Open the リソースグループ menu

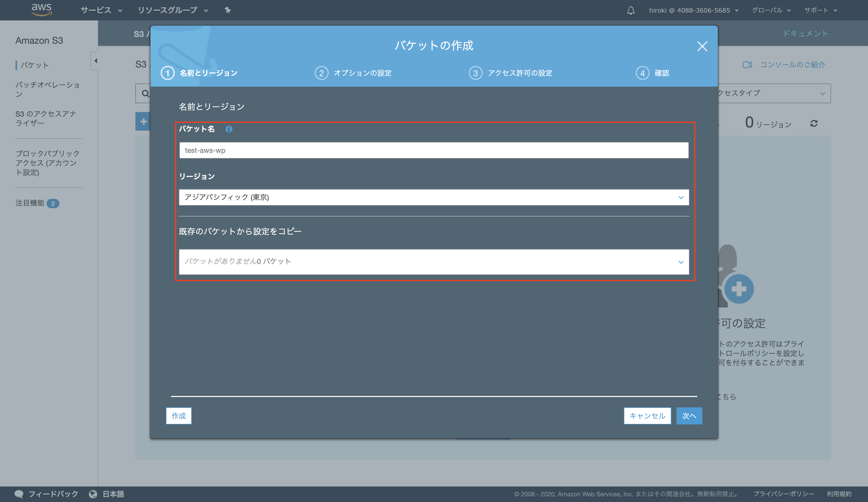(173, 10)
